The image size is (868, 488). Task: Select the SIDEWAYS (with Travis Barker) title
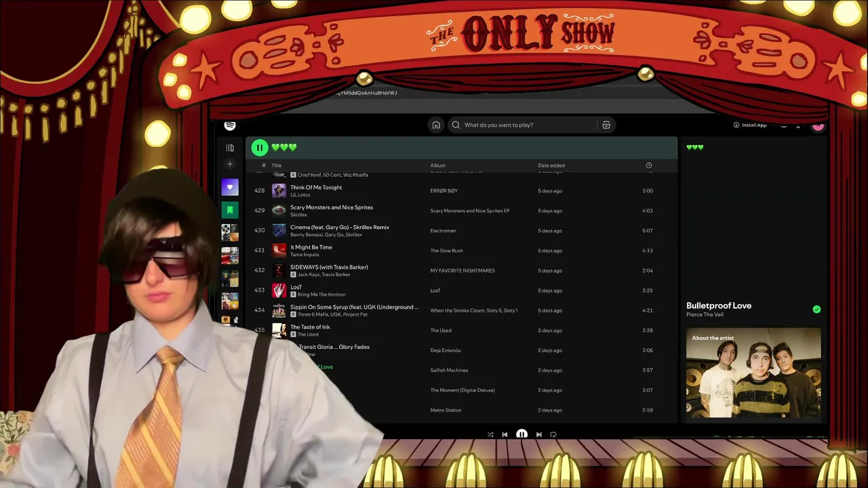(x=329, y=267)
